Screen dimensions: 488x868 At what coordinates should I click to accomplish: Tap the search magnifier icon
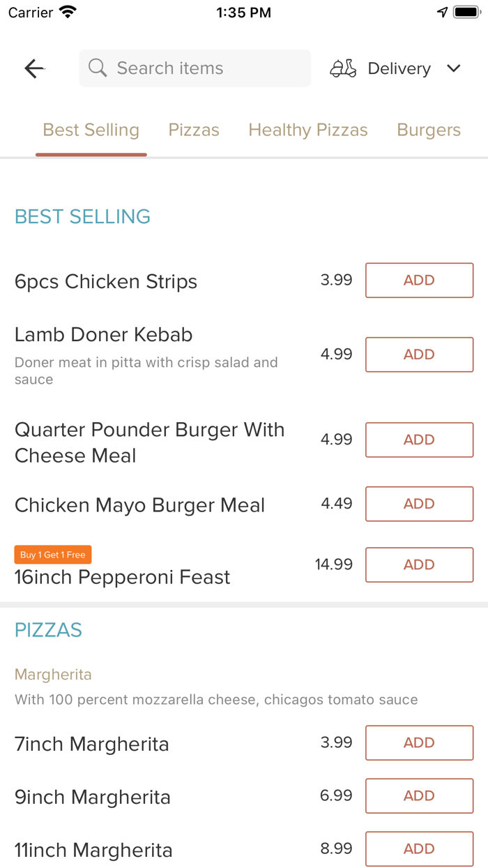(98, 68)
